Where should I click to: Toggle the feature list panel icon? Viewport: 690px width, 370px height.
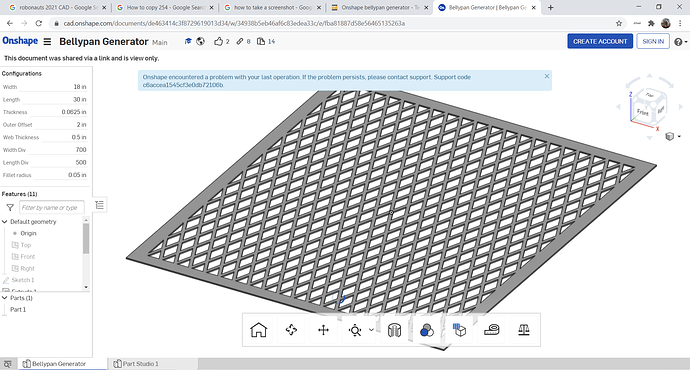pyautogui.click(x=99, y=205)
